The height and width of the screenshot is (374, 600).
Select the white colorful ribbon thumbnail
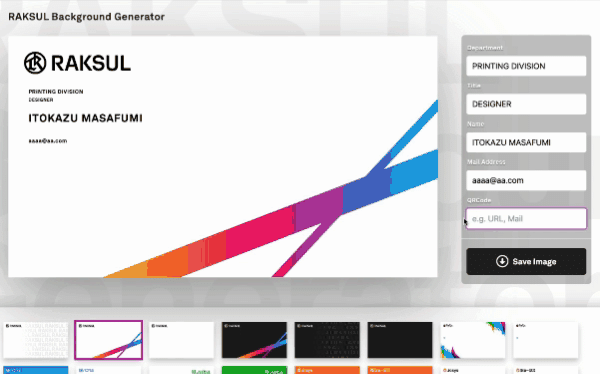click(x=109, y=340)
